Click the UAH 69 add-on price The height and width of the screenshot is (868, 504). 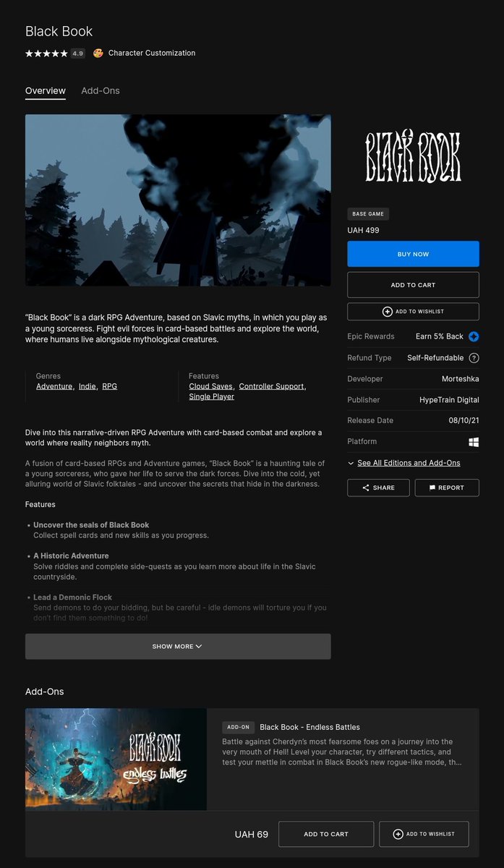pyautogui.click(x=252, y=834)
